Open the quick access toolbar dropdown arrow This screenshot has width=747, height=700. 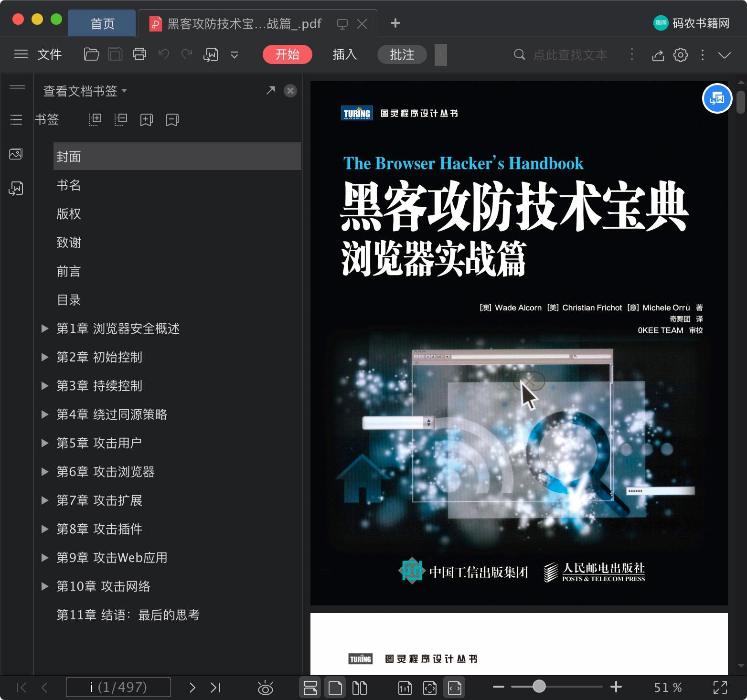pyautogui.click(x=235, y=55)
